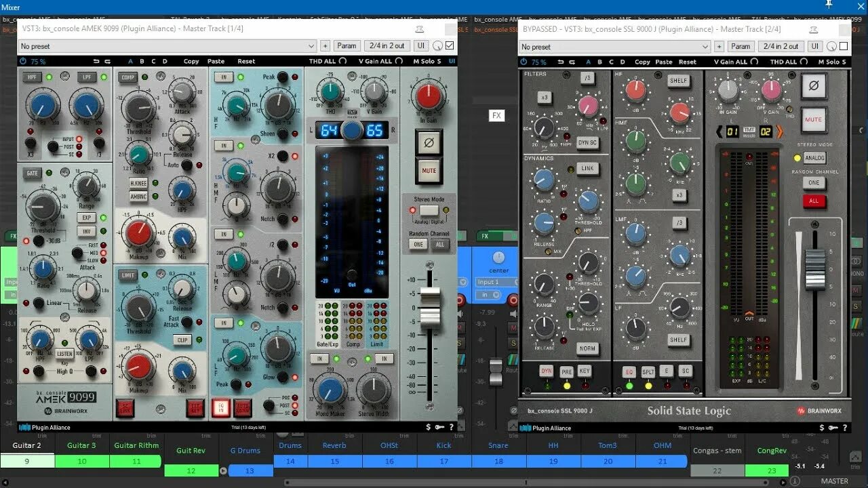Click Random Channel ONE on SSL

tap(814, 182)
